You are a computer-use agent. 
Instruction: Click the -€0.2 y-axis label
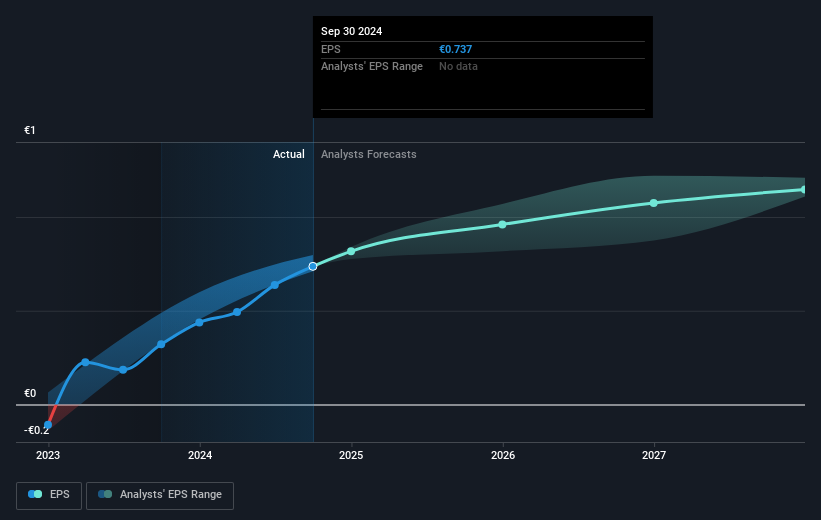point(37,430)
